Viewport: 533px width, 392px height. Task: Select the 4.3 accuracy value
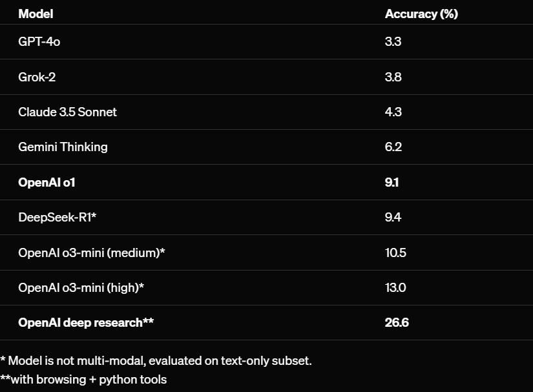[393, 112]
